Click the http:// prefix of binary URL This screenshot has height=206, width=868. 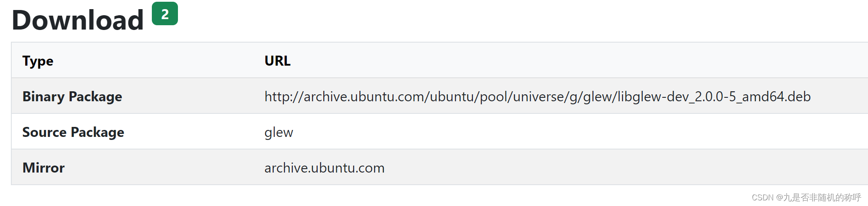283,96
